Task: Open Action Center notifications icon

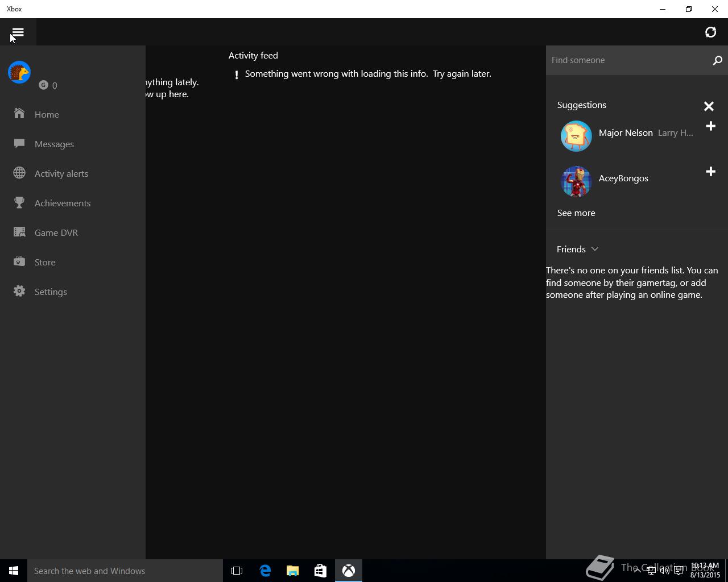Action: [x=679, y=571]
